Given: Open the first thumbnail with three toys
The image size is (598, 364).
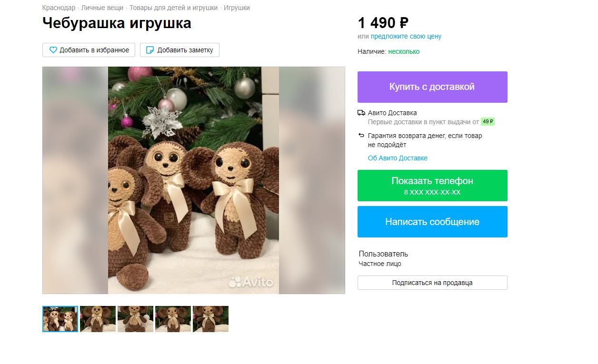Looking at the screenshot, I should [x=60, y=319].
